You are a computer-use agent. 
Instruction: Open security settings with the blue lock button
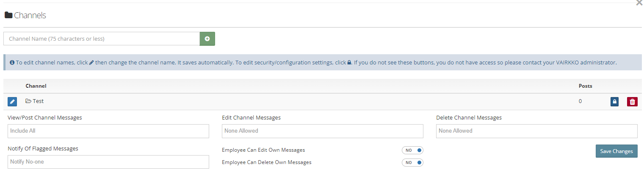[x=614, y=102]
